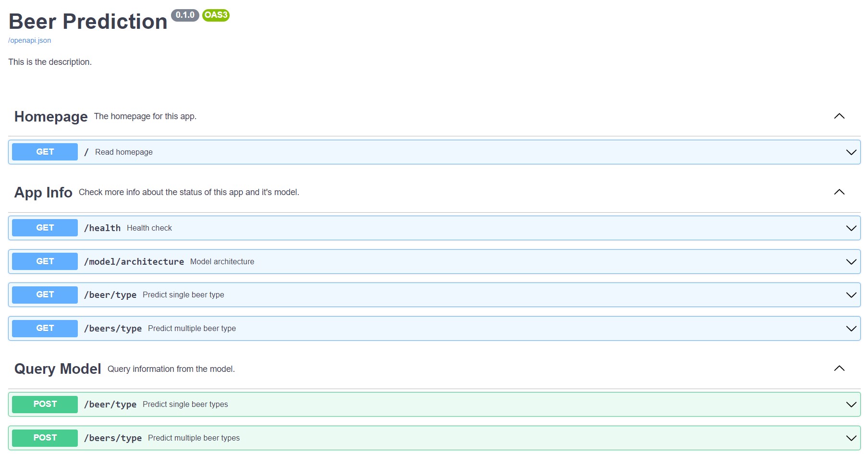This screenshot has width=868, height=467.
Task: Click the POST badge for /beers/type
Action: pyautogui.click(x=45, y=438)
